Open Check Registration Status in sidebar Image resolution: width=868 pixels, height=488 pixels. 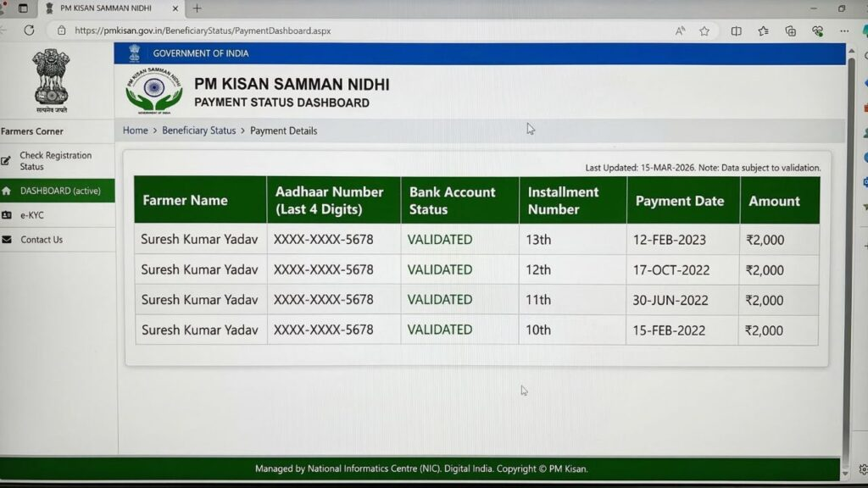pyautogui.click(x=56, y=161)
